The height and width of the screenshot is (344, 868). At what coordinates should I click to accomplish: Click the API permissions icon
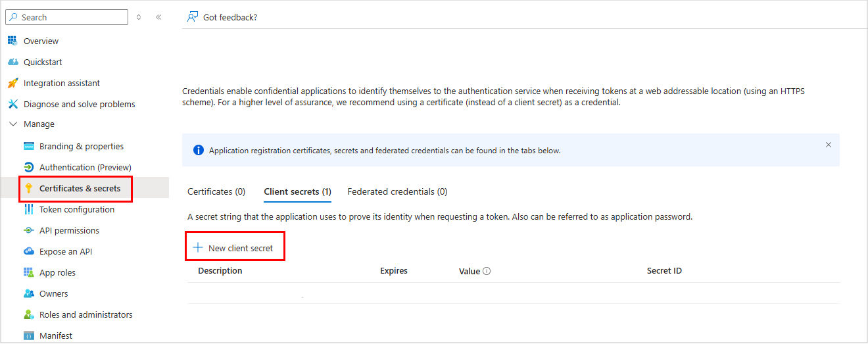[28, 230]
